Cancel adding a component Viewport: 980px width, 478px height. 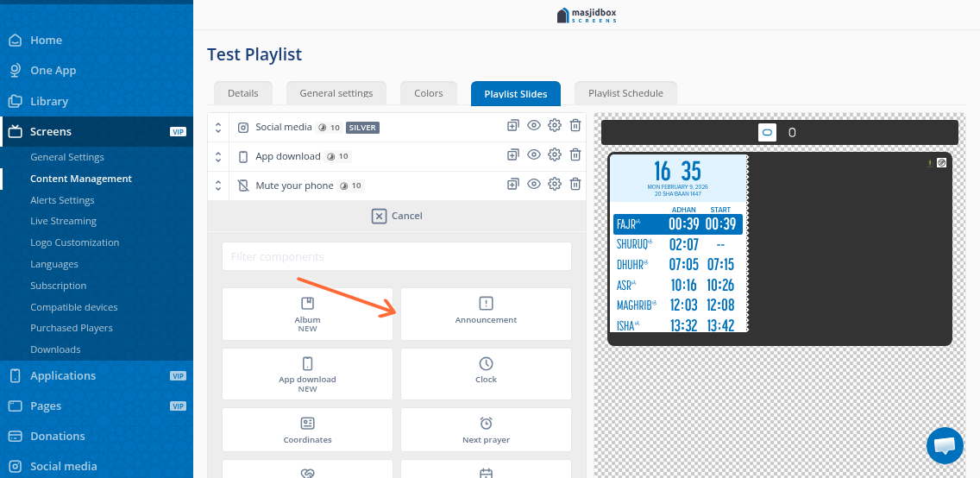(x=397, y=216)
